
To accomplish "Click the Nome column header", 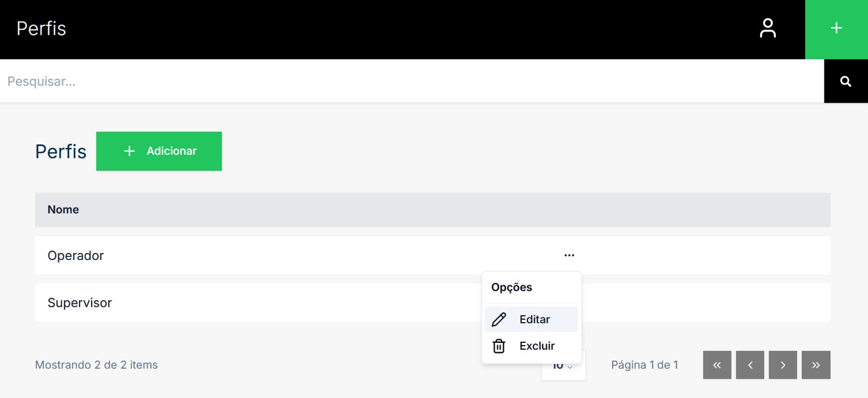I will point(63,210).
